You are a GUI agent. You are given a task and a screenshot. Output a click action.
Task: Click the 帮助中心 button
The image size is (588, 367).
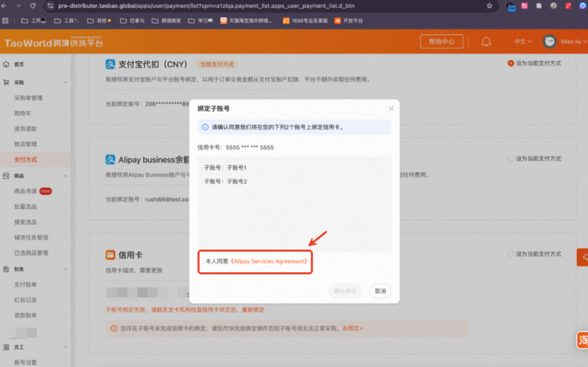[x=441, y=42]
